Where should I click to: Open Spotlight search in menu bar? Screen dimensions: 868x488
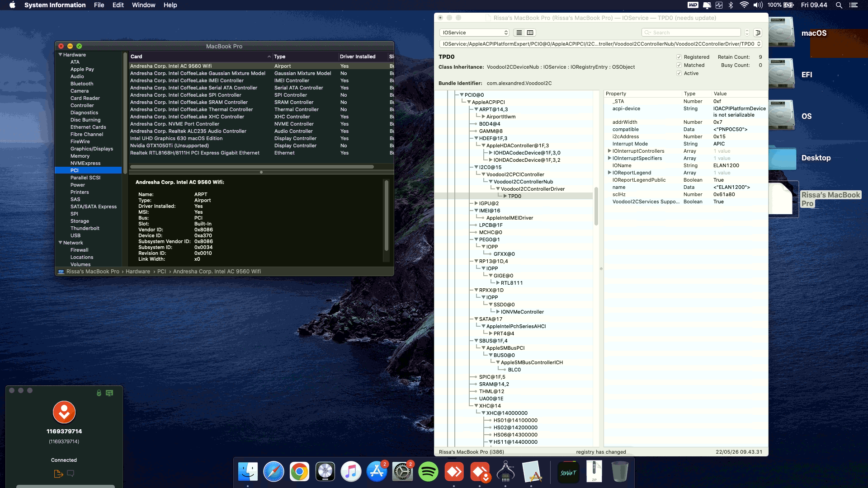pos(839,5)
